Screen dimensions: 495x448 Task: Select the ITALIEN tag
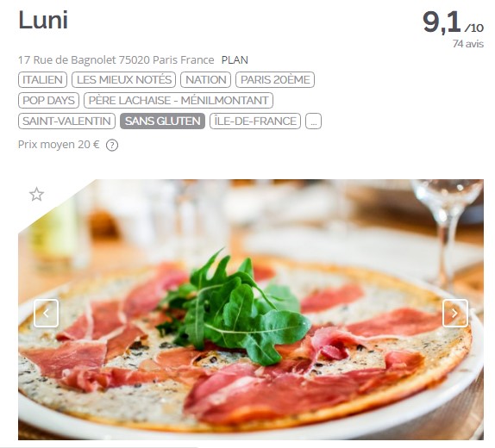pos(42,79)
